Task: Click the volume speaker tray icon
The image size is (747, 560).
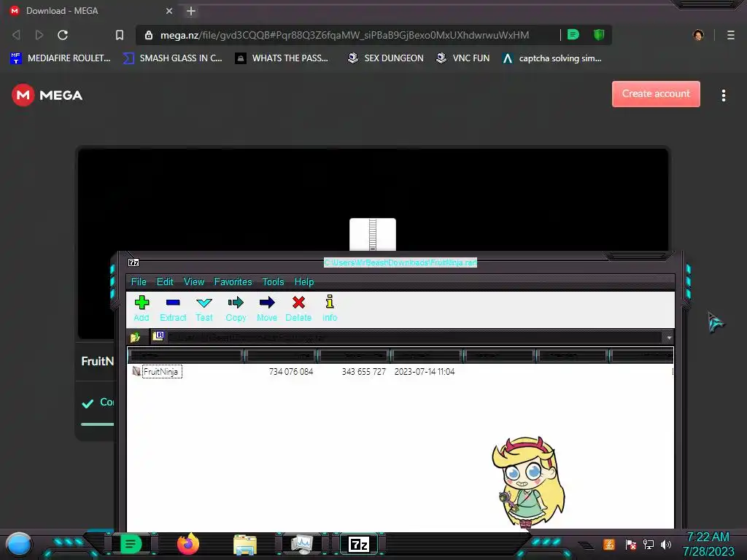Action: (665, 544)
